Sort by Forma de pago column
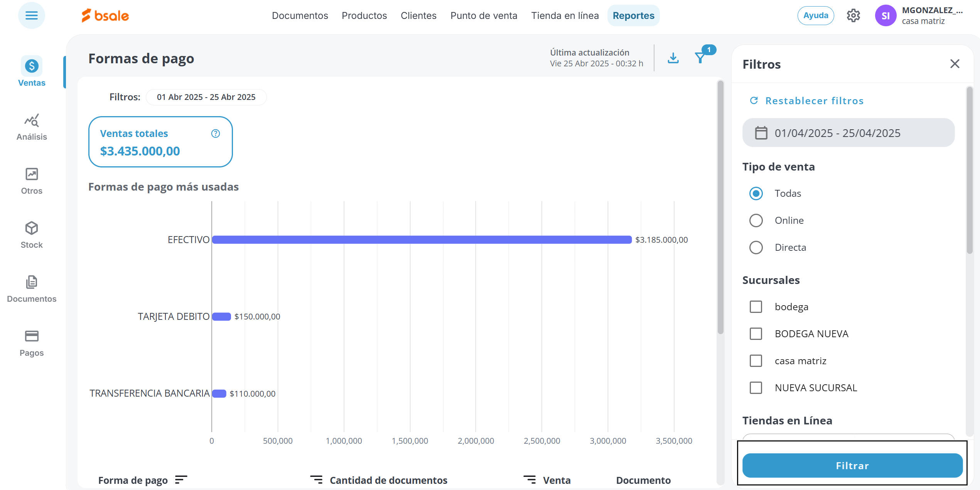The height and width of the screenshot is (490, 980). coord(181,480)
